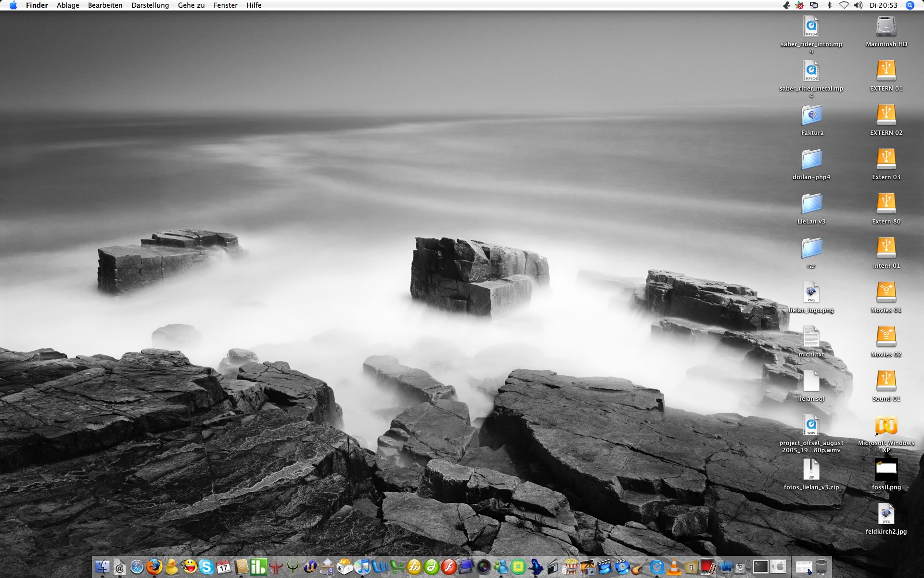Open iCal calendar icon in dock

pos(224,567)
